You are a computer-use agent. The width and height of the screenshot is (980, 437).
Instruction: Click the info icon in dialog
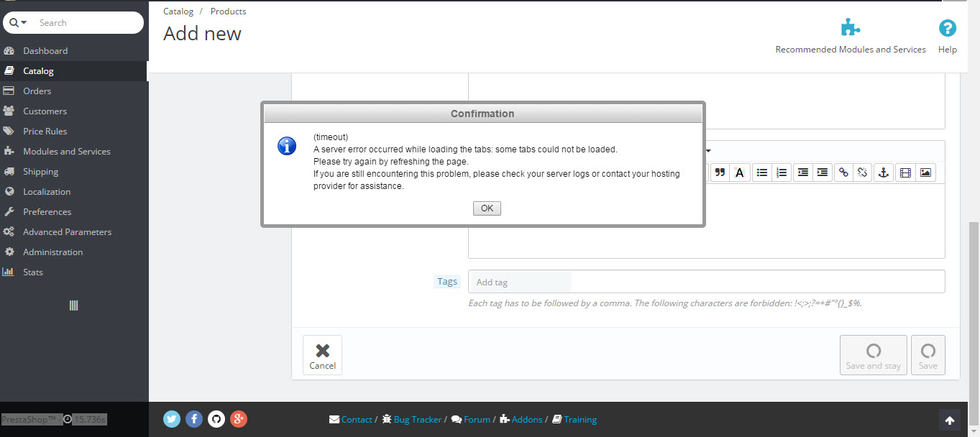(287, 146)
